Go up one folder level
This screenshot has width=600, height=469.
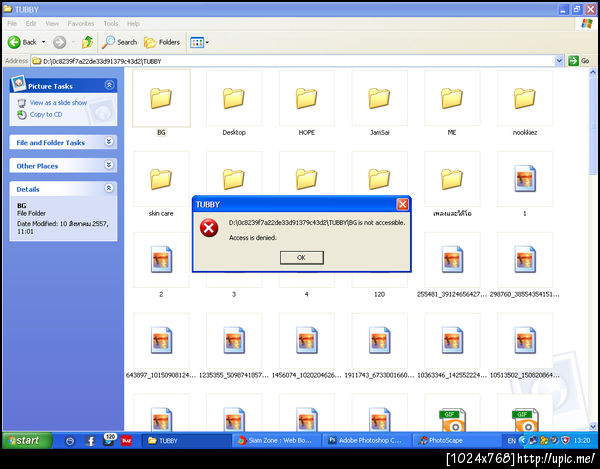[88, 42]
